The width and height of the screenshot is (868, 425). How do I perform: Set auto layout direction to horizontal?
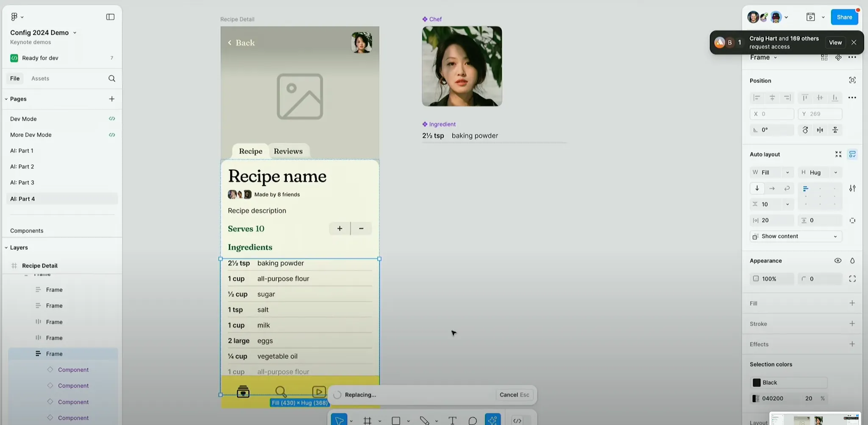(772, 188)
